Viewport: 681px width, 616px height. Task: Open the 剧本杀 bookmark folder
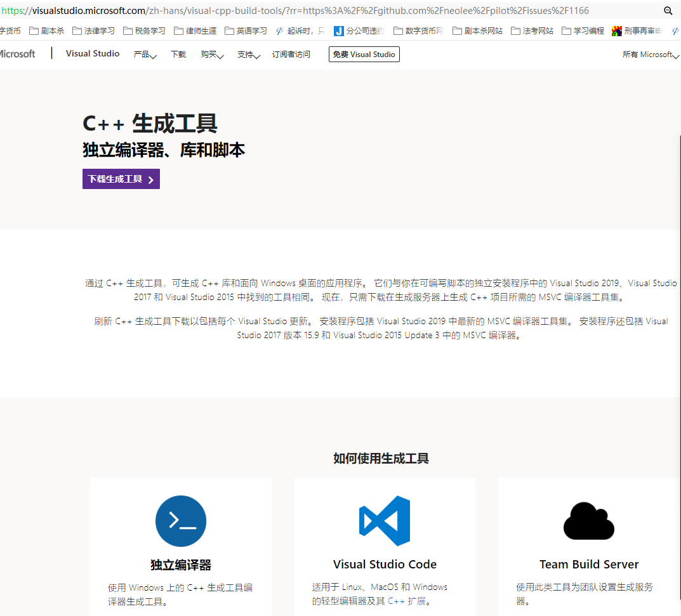coord(47,31)
